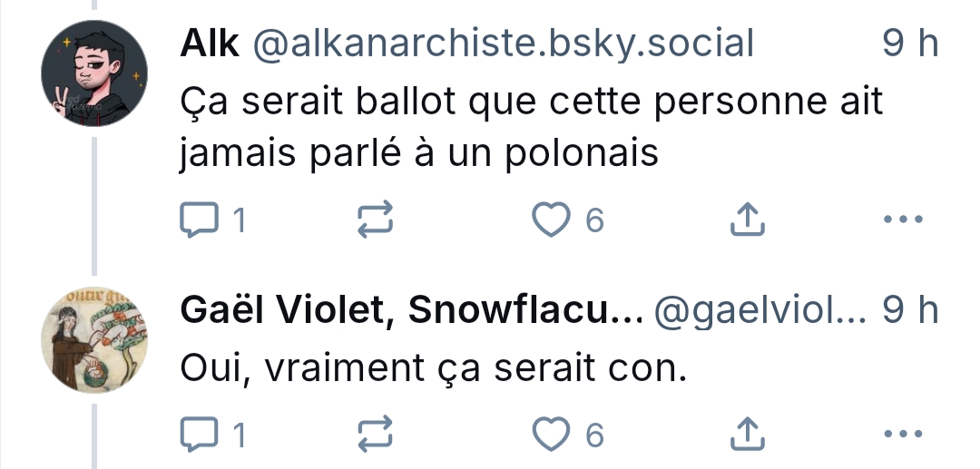The height and width of the screenshot is (469, 980).
Task: Share Gaël Violet's reply
Action: [744, 435]
